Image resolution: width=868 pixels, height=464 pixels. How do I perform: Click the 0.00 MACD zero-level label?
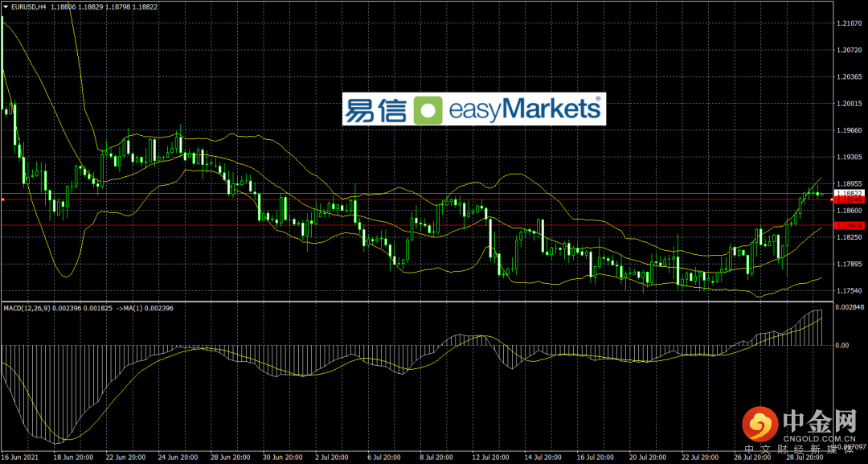click(x=843, y=345)
